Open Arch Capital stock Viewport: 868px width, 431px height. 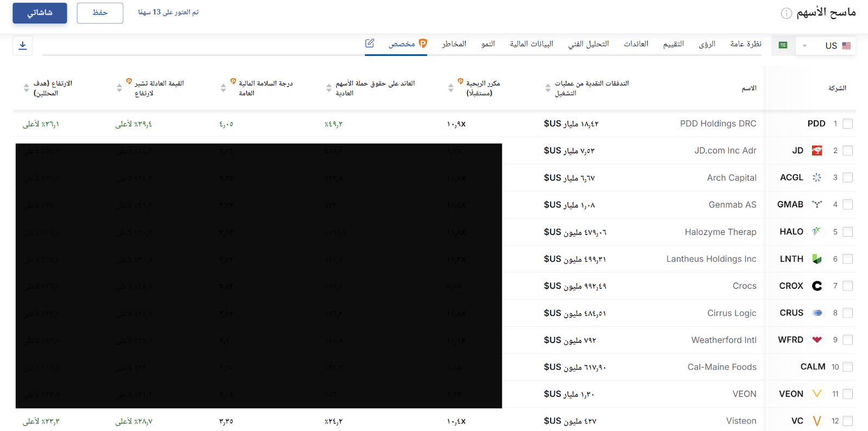click(x=731, y=178)
